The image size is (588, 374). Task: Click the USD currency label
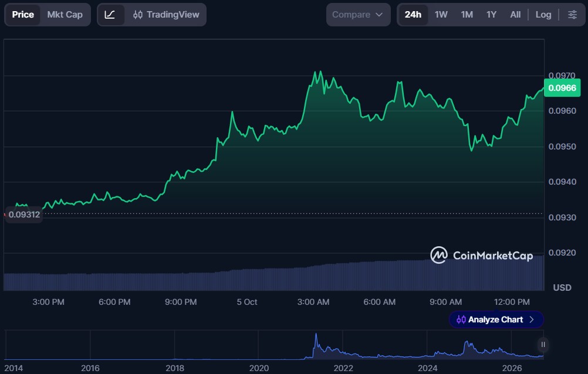point(562,288)
